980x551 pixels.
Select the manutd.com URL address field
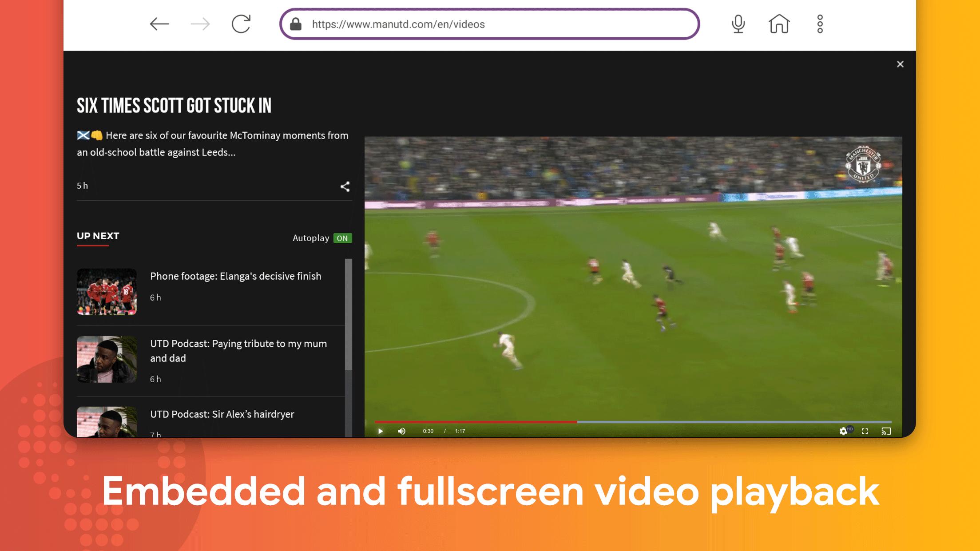point(489,24)
